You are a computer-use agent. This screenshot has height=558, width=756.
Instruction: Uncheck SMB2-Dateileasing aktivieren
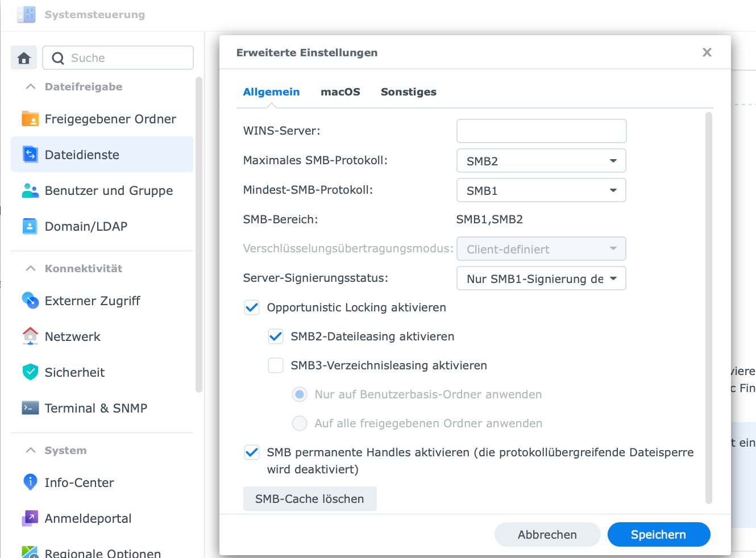(276, 336)
